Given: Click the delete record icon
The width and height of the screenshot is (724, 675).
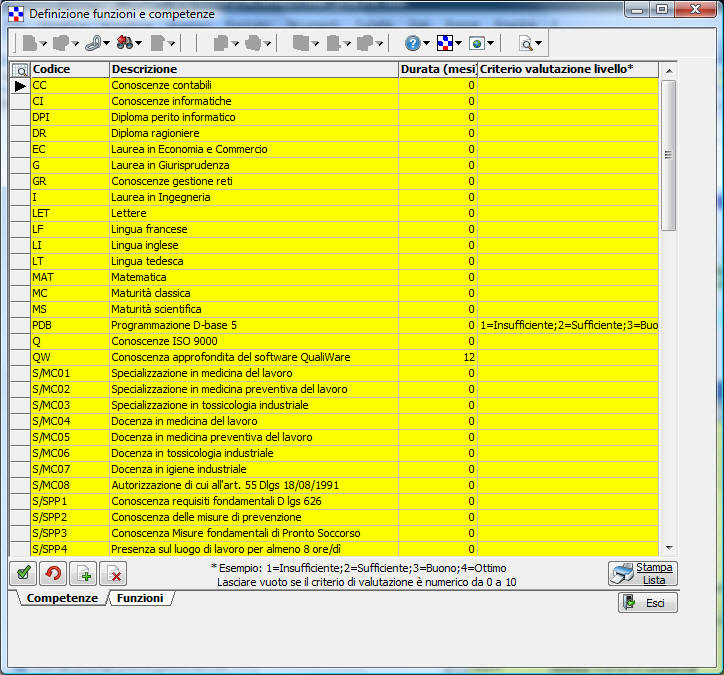Looking at the screenshot, I should click(x=114, y=573).
